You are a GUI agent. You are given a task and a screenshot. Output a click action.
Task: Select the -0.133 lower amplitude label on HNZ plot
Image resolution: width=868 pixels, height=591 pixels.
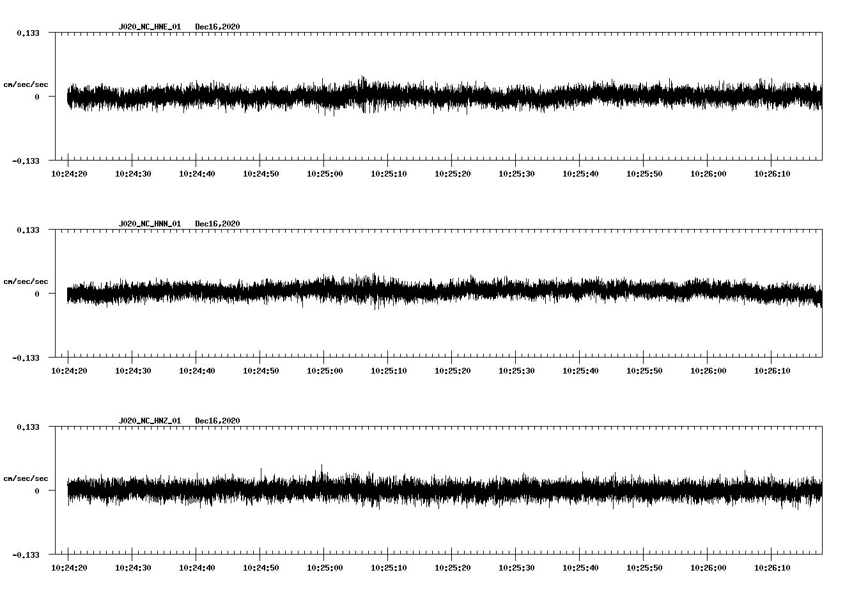click(x=27, y=556)
